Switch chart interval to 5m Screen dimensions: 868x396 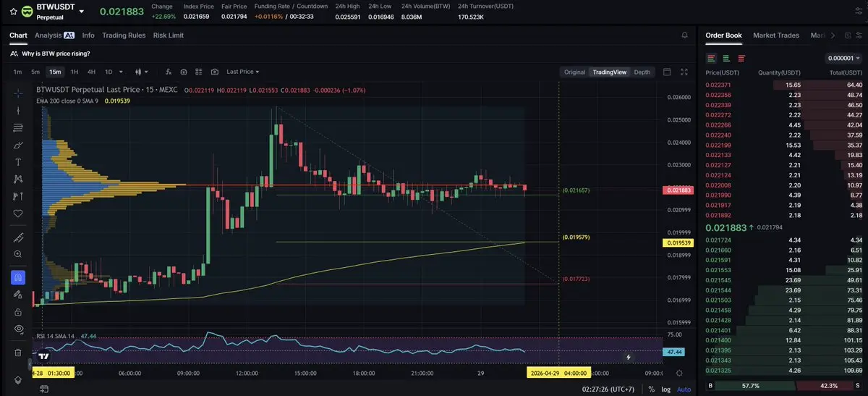pyautogui.click(x=35, y=72)
